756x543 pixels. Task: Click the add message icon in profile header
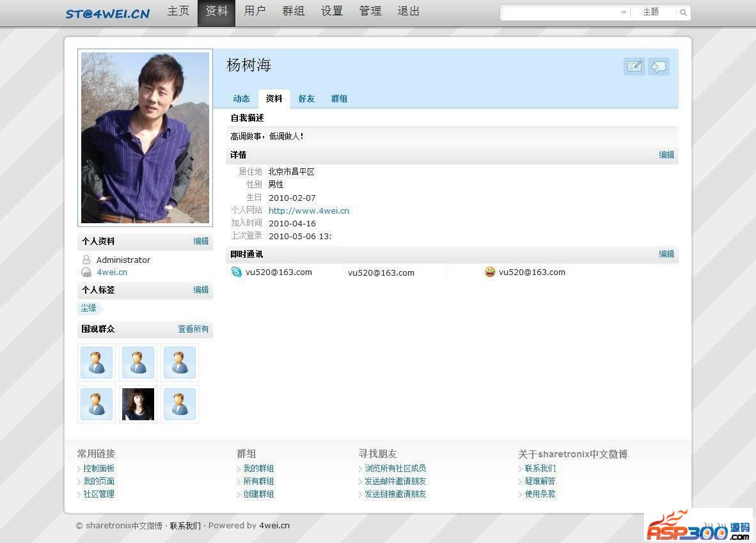click(x=659, y=67)
